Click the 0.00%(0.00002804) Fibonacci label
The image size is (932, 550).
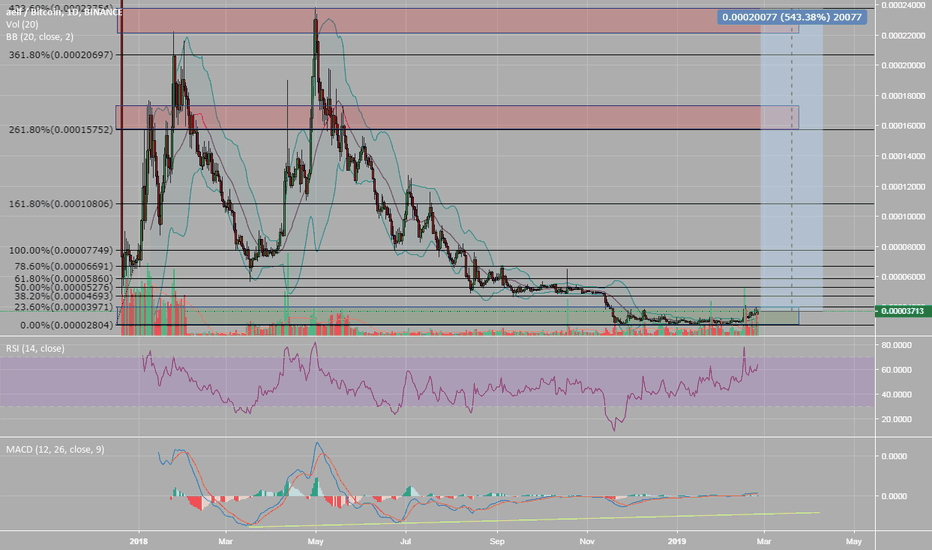(66, 325)
